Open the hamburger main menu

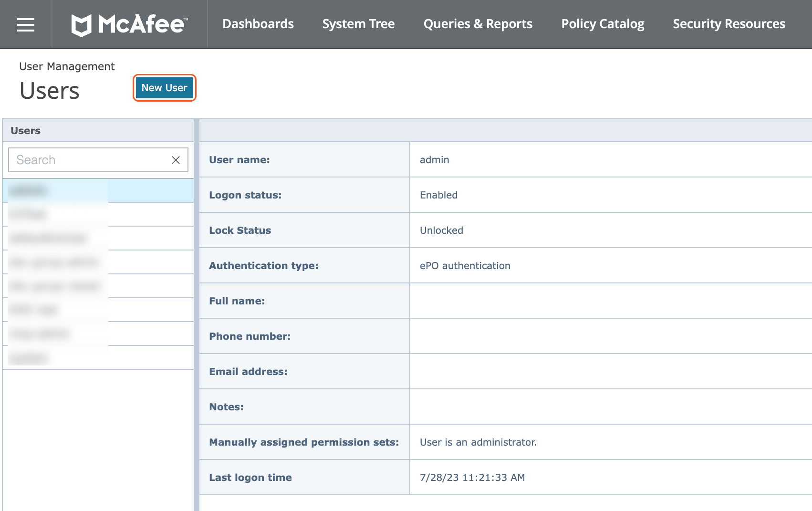coord(26,24)
